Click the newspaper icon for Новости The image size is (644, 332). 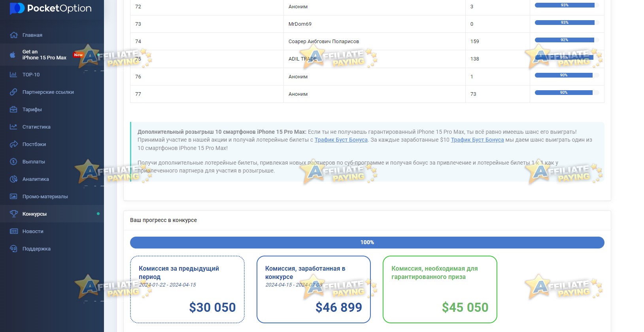(14, 231)
